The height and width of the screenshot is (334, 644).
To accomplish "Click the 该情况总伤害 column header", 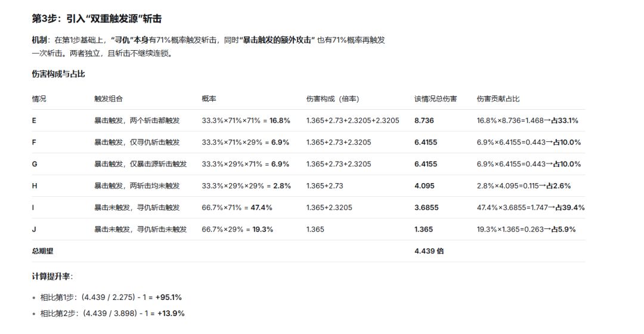I will pyautogui.click(x=435, y=98).
